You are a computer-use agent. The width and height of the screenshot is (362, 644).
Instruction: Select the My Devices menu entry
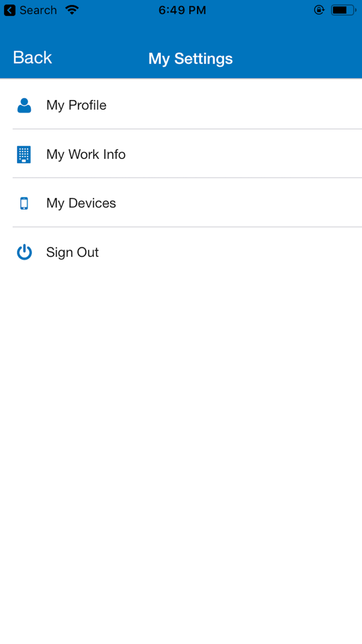81,203
